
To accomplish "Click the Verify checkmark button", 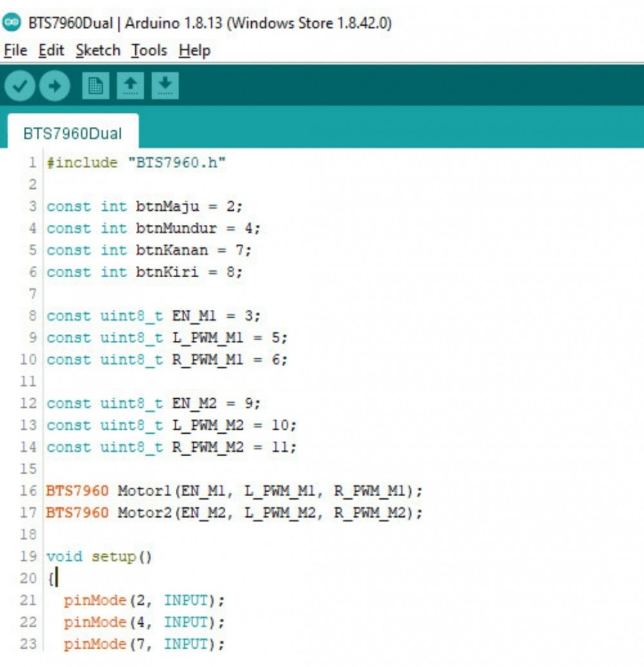I will click(x=19, y=86).
